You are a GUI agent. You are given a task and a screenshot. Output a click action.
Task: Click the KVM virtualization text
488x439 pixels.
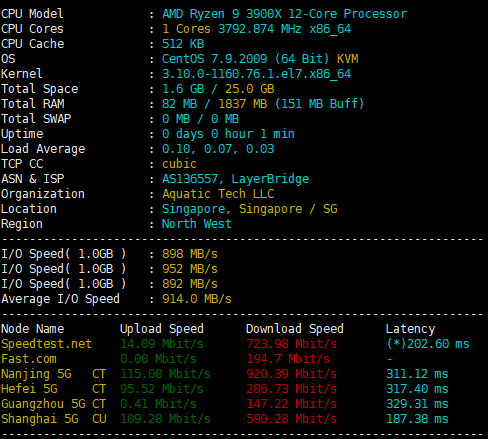[x=347, y=59]
